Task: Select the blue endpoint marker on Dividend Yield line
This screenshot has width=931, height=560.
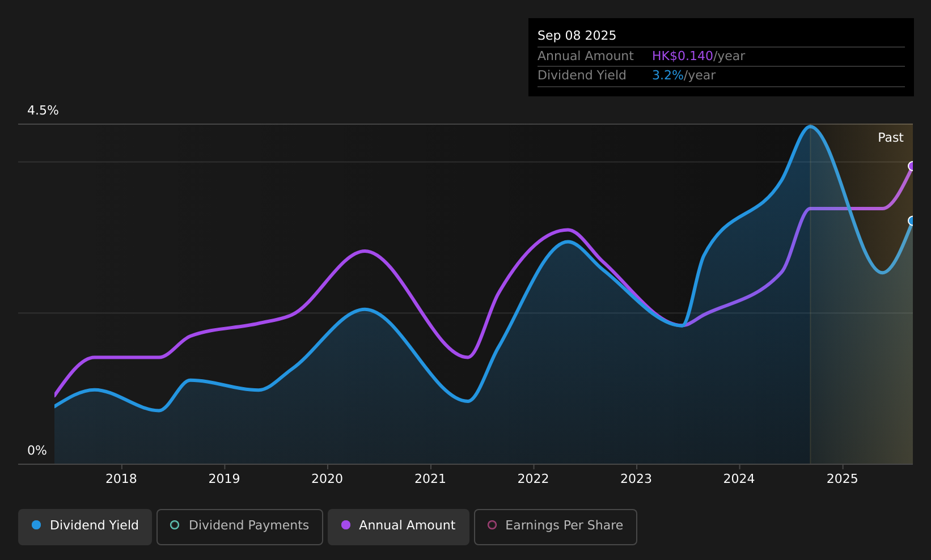Action: pos(912,220)
